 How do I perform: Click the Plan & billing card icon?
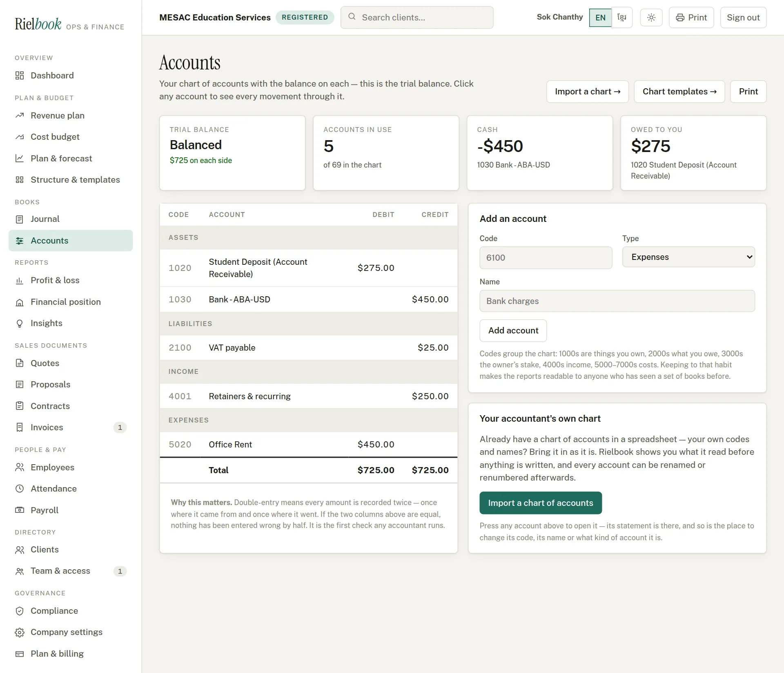pyautogui.click(x=20, y=654)
